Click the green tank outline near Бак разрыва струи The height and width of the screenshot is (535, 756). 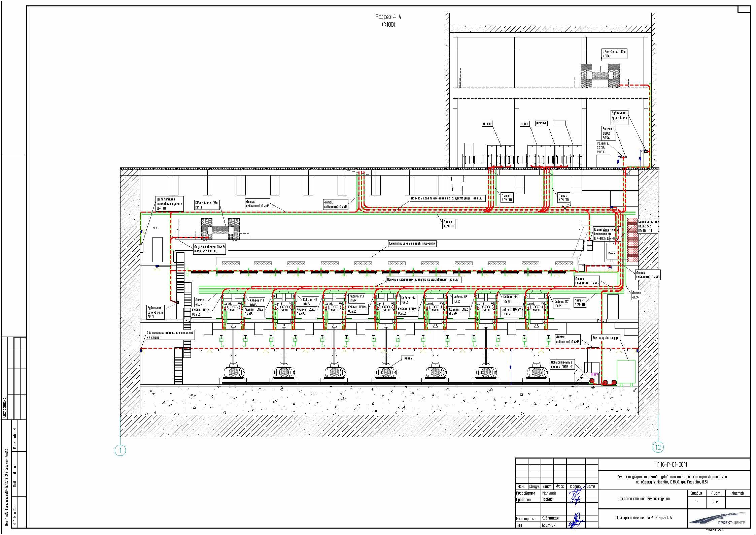(626, 372)
